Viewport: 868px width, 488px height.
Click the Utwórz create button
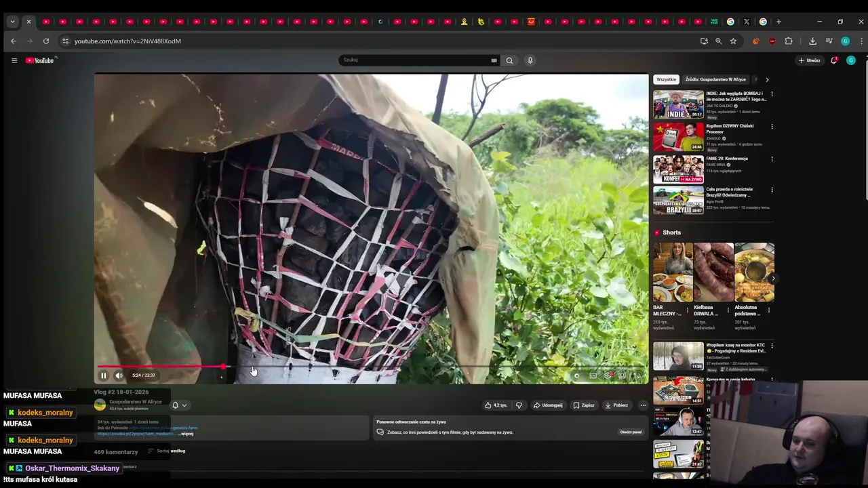click(x=809, y=60)
